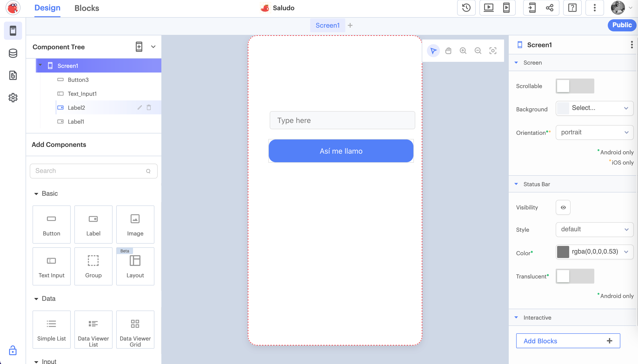Screen dimensions: 638x364
Task: Open the database sidebar icon
Action: [x=13, y=53]
